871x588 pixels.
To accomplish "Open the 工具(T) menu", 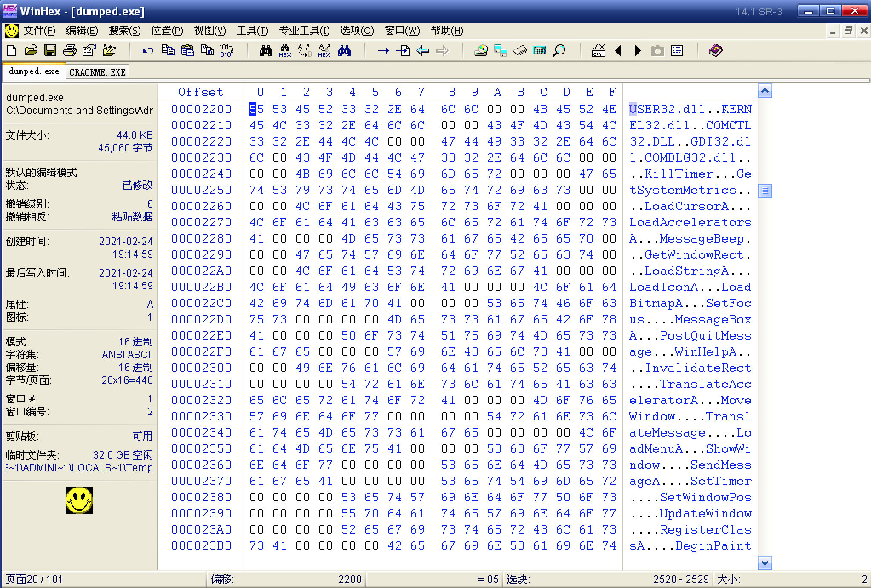I will click(252, 31).
